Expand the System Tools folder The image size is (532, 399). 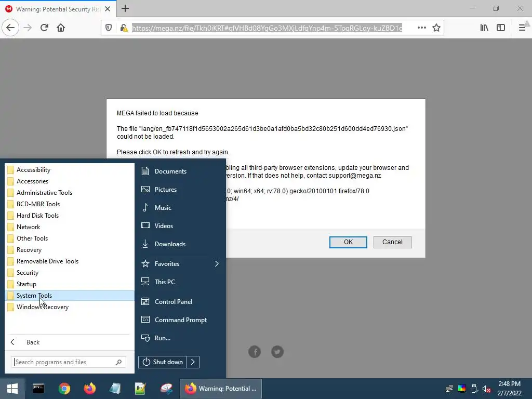coord(70,296)
